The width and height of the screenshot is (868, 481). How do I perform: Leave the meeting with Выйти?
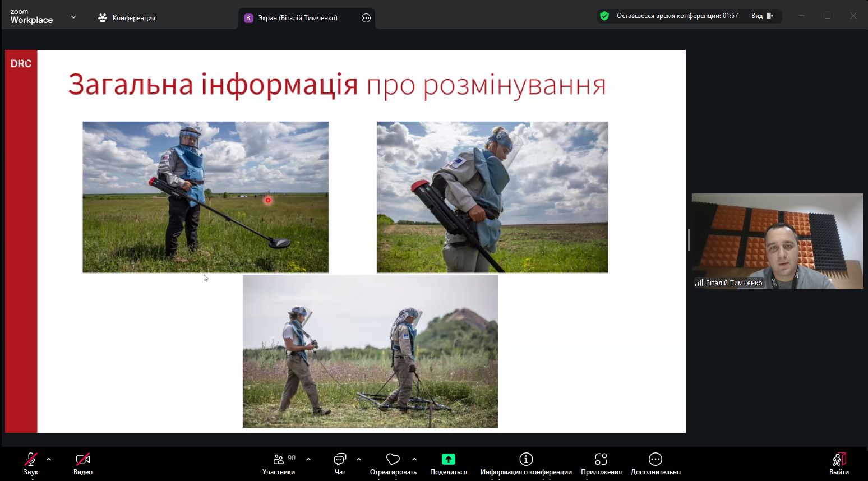(839, 460)
